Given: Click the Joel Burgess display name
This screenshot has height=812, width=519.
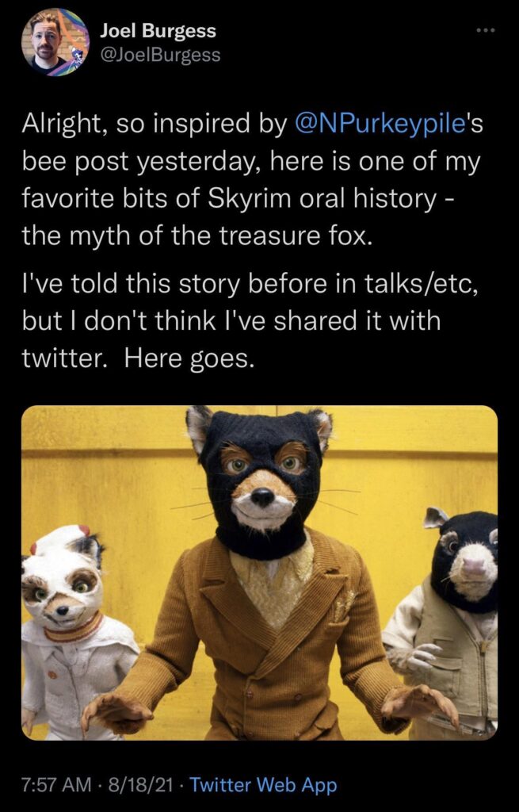Looking at the screenshot, I should pos(158,31).
